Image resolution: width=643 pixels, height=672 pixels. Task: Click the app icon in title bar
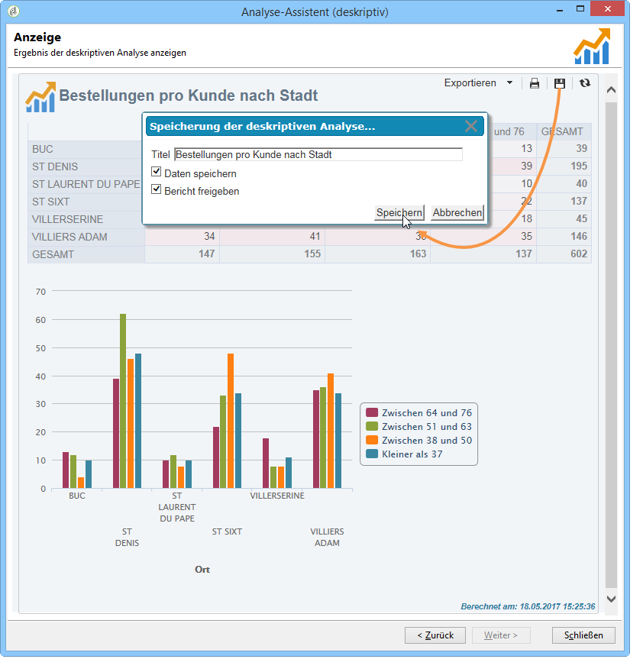pyautogui.click(x=14, y=11)
